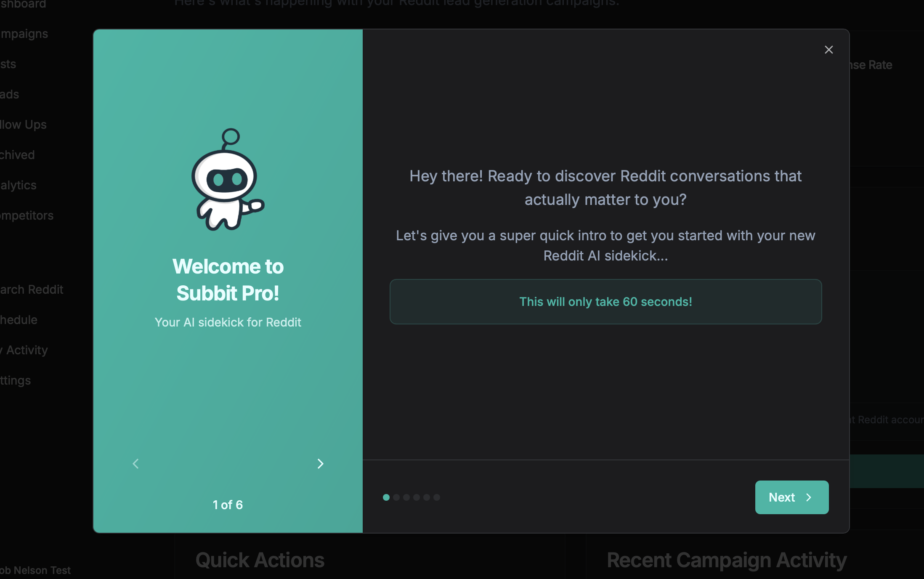Go to Search Reddit in sidebar
924x579 pixels.
pyautogui.click(x=32, y=289)
